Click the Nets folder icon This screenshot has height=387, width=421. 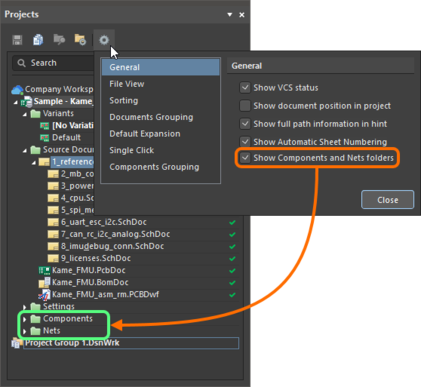(35, 331)
